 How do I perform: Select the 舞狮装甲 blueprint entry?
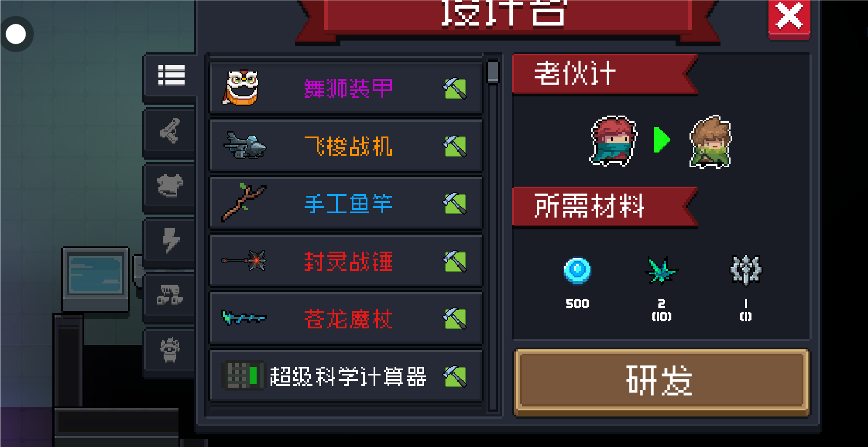(x=346, y=89)
